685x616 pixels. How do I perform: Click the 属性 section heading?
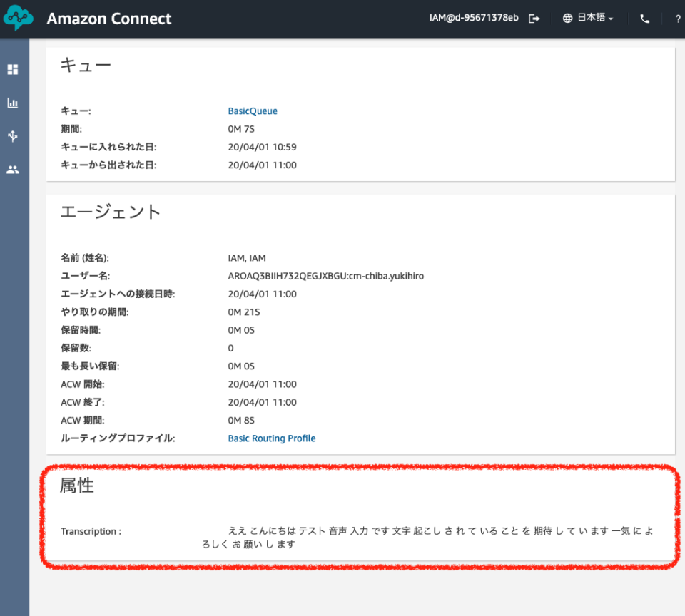[x=77, y=486]
